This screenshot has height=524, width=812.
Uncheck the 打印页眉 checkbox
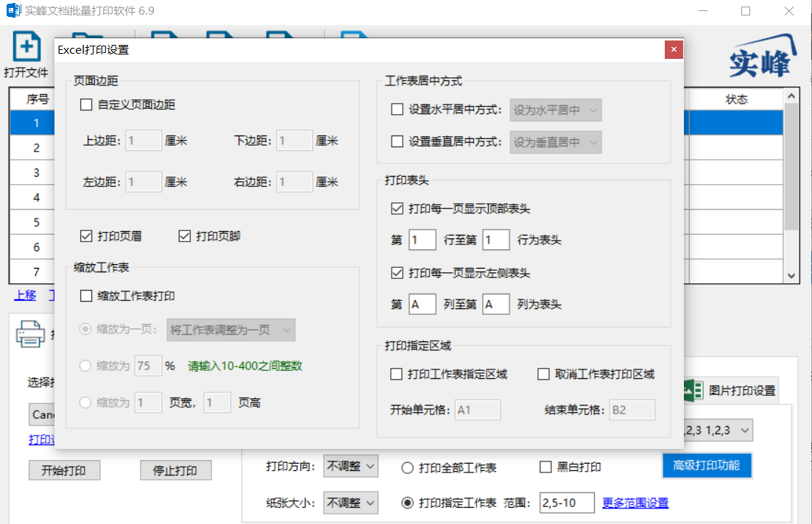click(86, 237)
